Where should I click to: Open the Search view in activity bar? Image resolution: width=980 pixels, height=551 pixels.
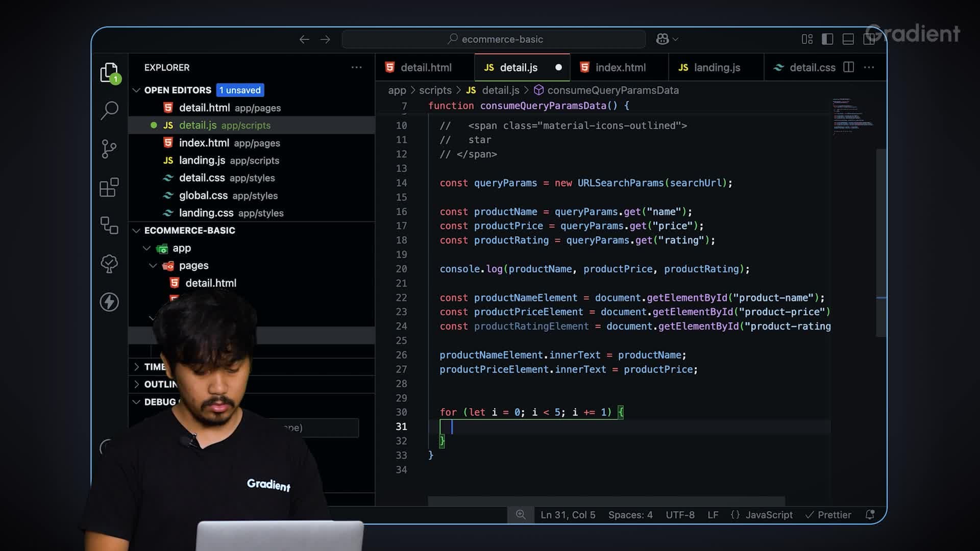click(x=109, y=110)
